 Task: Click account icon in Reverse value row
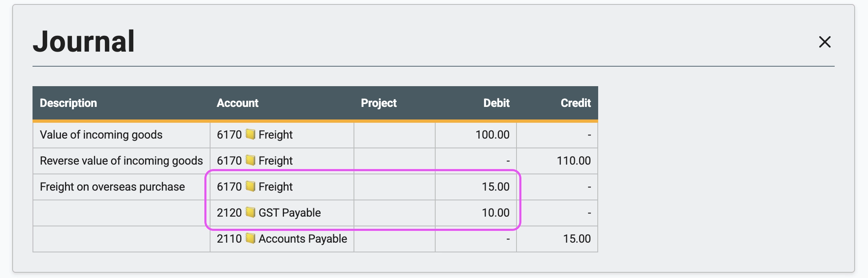[x=250, y=160]
